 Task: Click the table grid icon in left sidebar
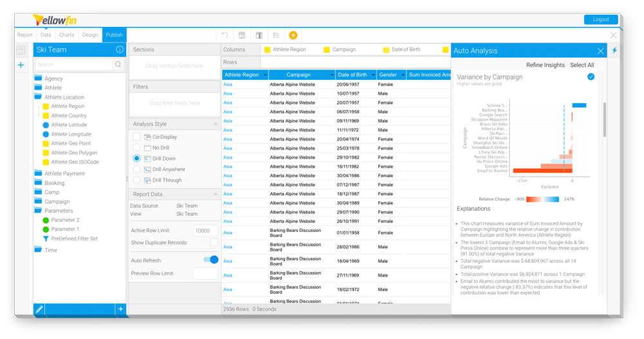(21, 50)
